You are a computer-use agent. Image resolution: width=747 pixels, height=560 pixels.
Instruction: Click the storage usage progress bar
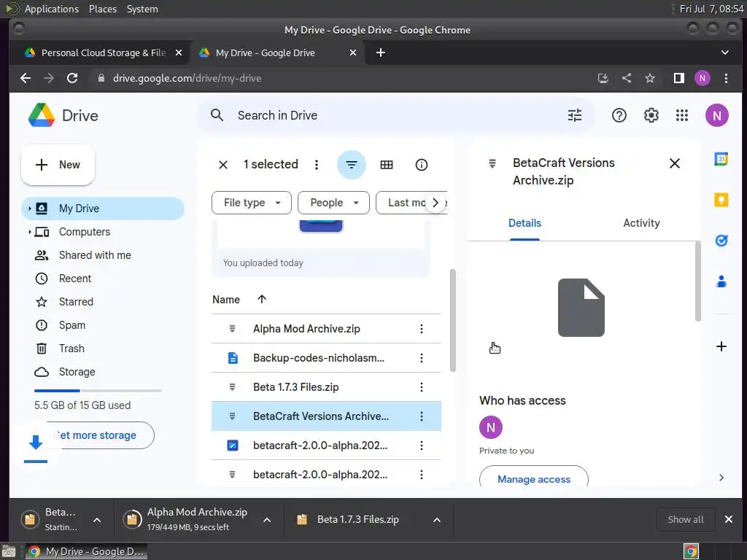coord(98,391)
